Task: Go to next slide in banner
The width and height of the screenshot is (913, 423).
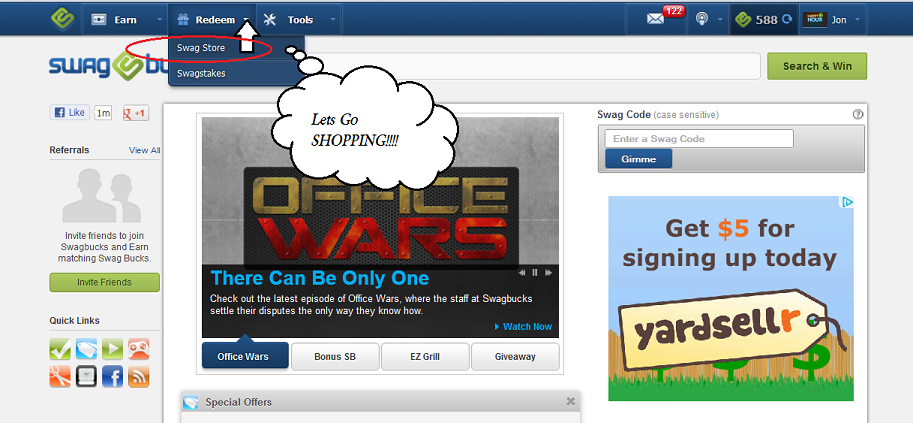Action: [x=548, y=272]
